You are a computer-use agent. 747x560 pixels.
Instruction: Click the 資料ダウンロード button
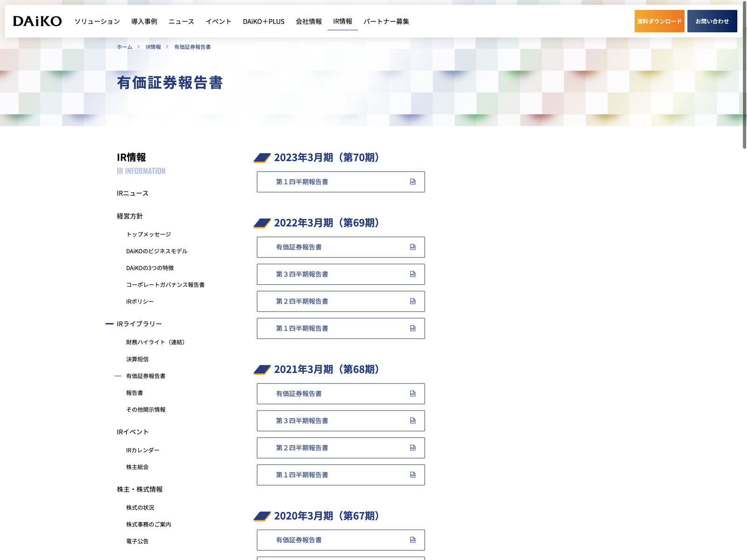click(x=659, y=21)
